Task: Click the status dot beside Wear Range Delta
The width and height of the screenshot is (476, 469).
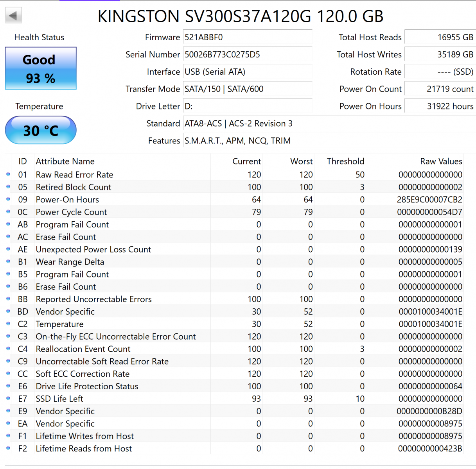Action: click(8, 261)
